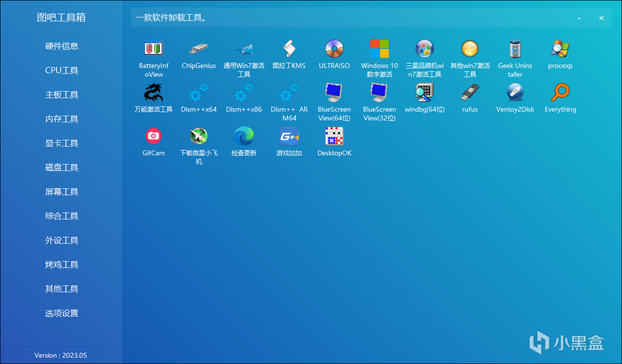Select 综合工具 sidebar item
The height and width of the screenshot is (364, 622).
(x=62, y=216)
